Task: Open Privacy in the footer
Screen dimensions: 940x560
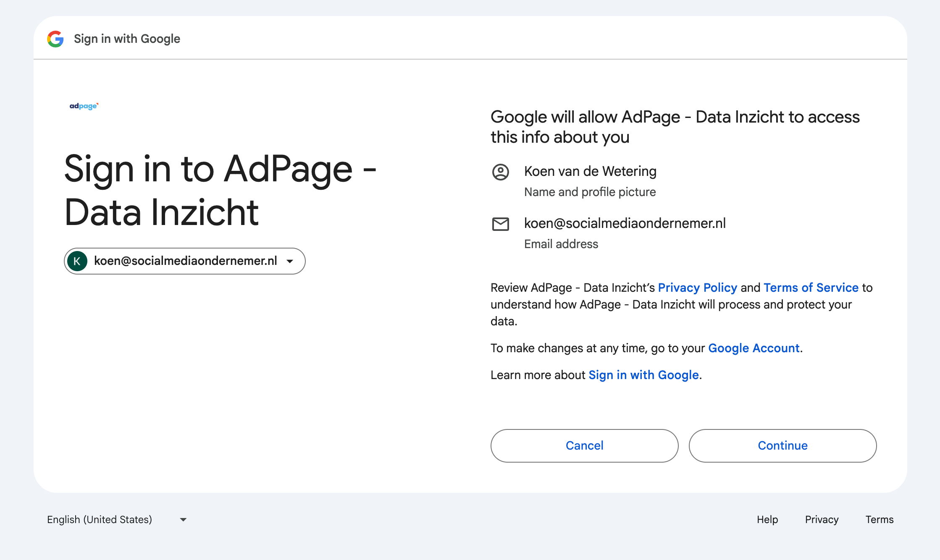Action: 822,520
